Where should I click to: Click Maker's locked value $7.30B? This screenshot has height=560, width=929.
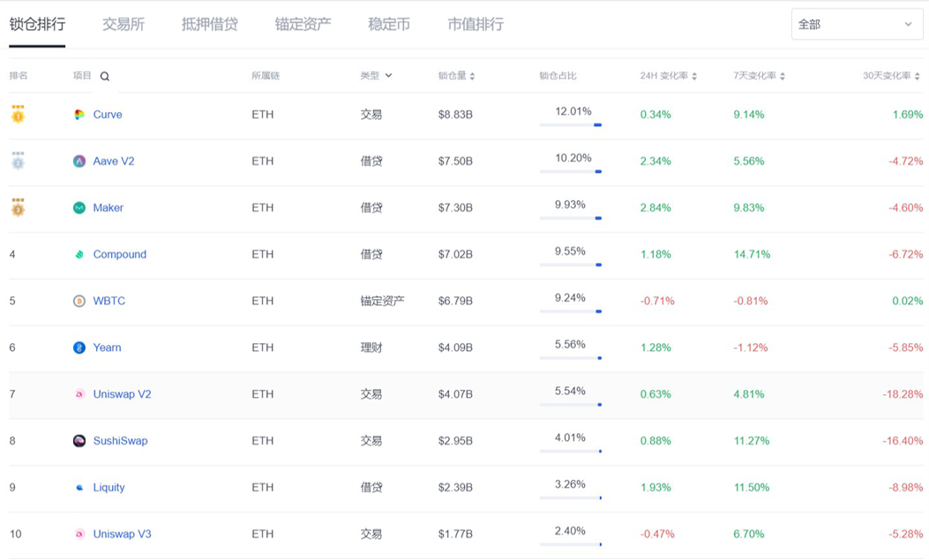point(455,208)
